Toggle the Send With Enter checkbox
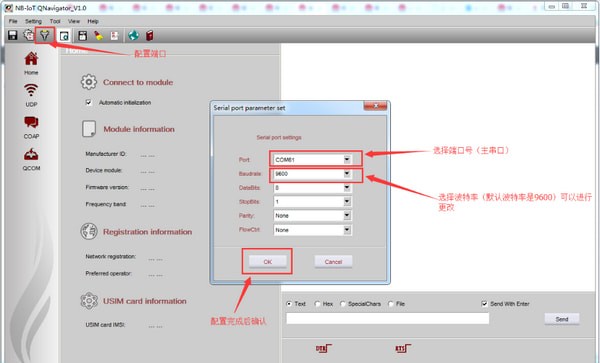The image size is (600, 363). click(x=484, y=304)
